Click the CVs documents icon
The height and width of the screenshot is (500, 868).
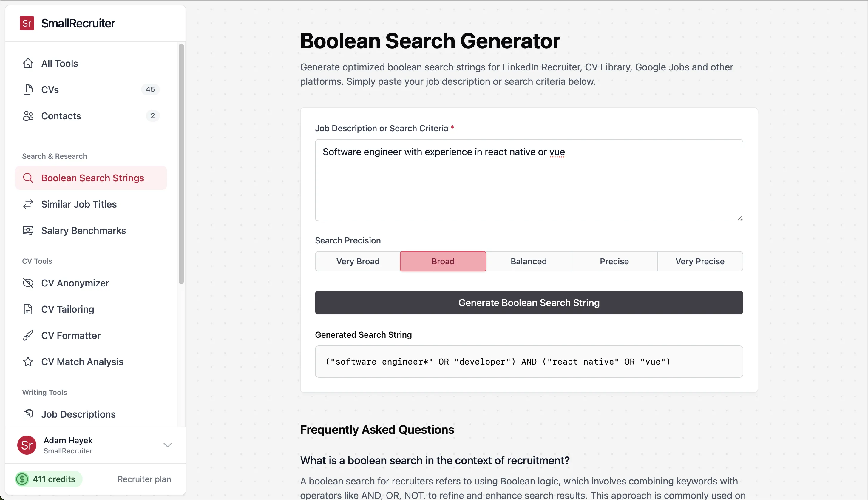click(x=28, y=89)
